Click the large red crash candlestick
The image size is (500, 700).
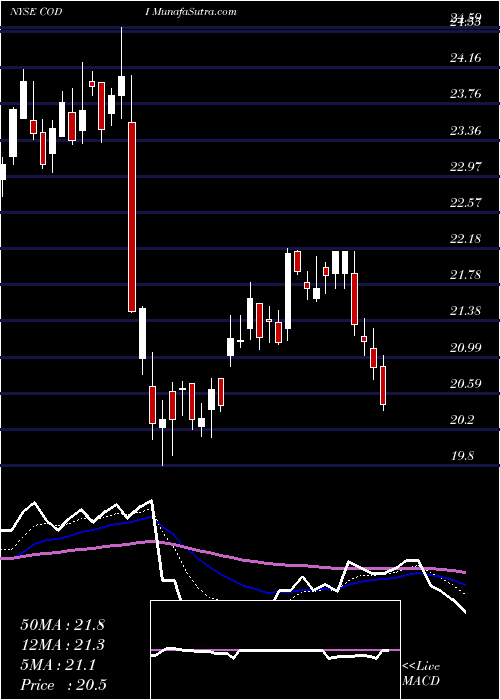coord(132,217)
